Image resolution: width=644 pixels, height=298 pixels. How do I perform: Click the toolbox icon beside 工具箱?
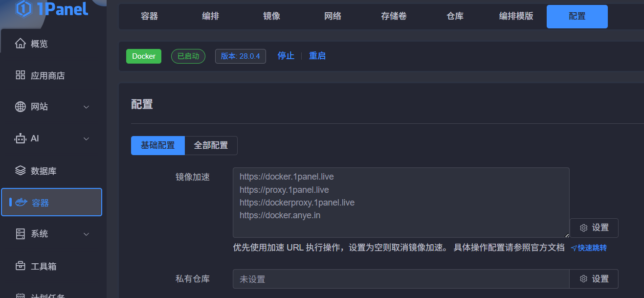20,266
